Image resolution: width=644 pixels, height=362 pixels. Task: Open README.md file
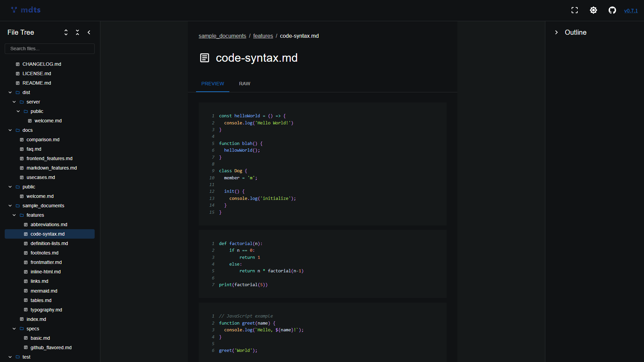coord(37,83)
